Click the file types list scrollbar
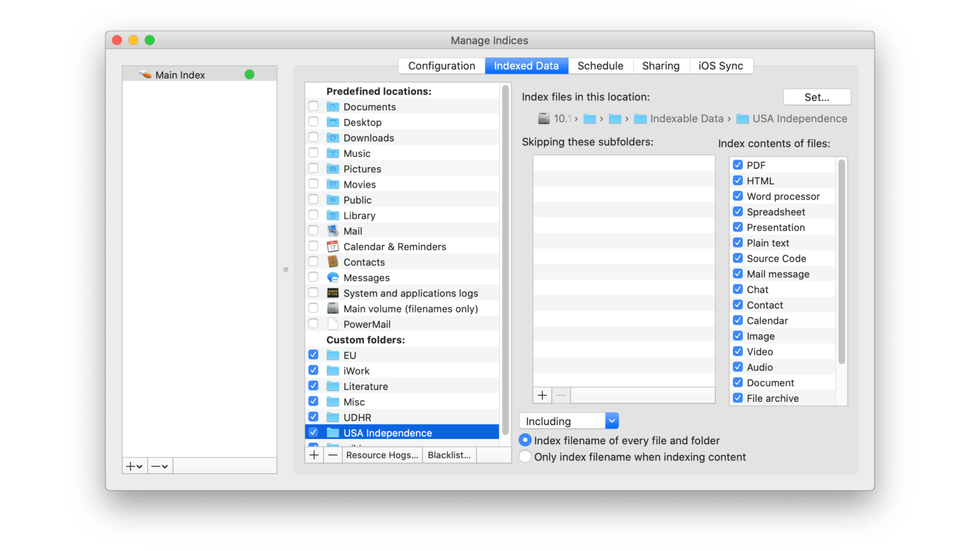Viewport: 980px width, 551px height. (842, 262)
